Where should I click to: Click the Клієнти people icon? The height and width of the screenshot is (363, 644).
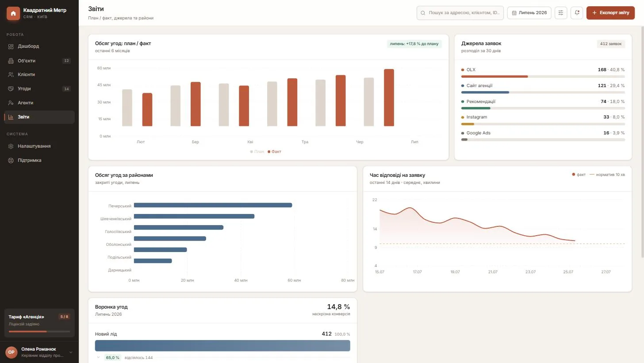11,75
